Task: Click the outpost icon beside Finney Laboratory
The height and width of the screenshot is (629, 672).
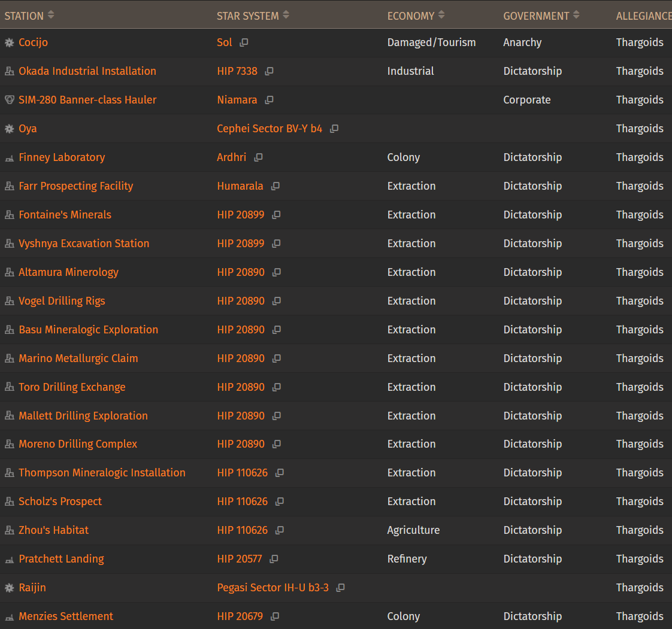Action: click(9, 159)
